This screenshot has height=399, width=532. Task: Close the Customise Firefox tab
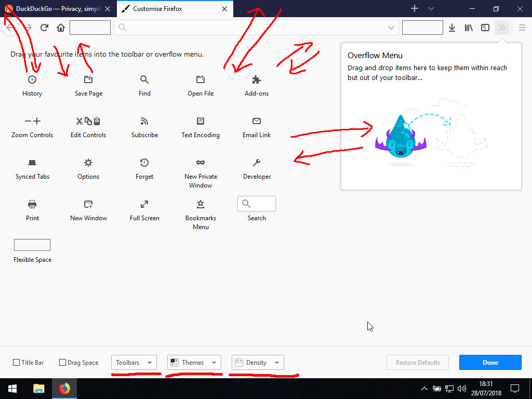click(x=224, y=9)
